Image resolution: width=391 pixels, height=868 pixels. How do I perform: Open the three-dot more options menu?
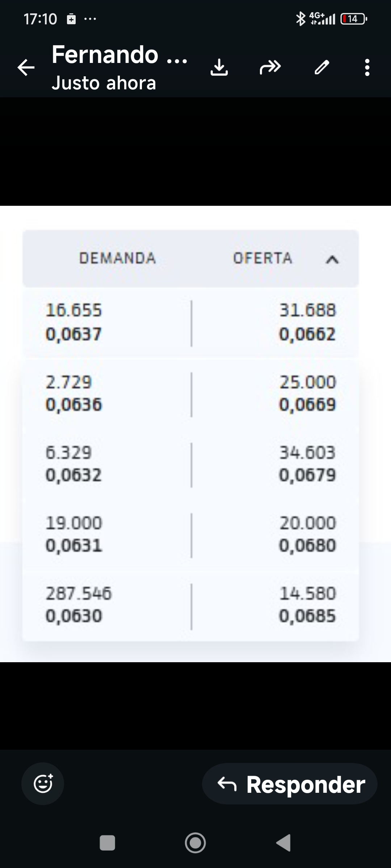(367, 68)
